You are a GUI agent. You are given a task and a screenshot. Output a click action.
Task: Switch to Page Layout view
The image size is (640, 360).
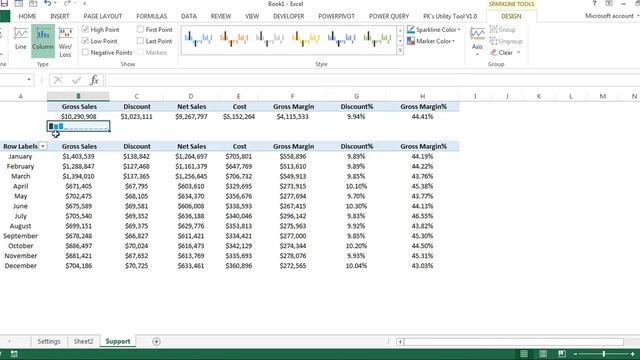coord(543,354)
